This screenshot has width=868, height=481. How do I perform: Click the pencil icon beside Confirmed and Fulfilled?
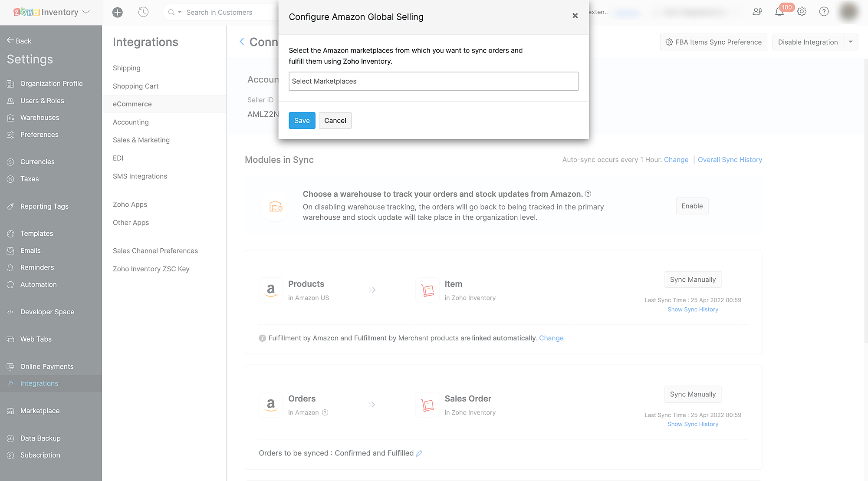tap(419, 453)
